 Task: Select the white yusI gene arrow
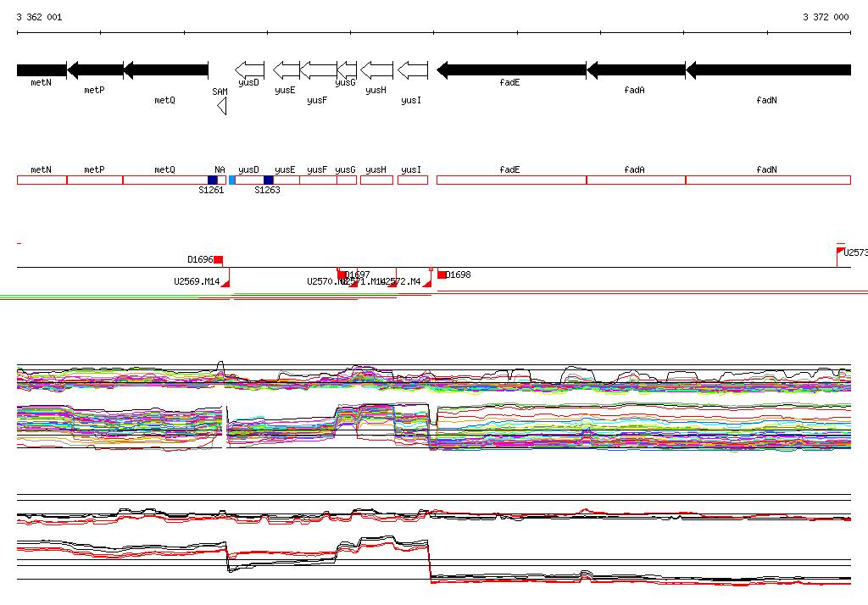(x=413, y=69)
